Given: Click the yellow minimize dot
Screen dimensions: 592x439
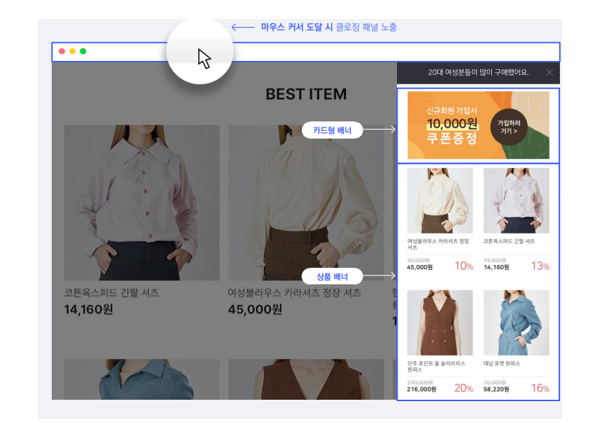Looking at the screenshot, I should [x=72, y=51].
